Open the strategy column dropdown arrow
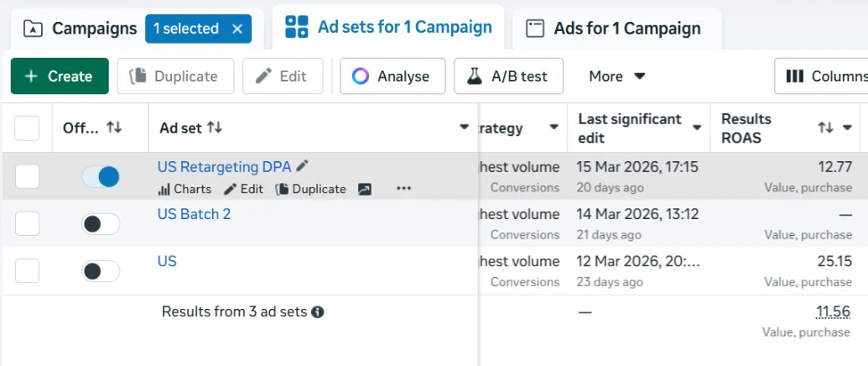The height and width of the screenshot is (366, 868). pyautogui.click(x=553, y=128)
